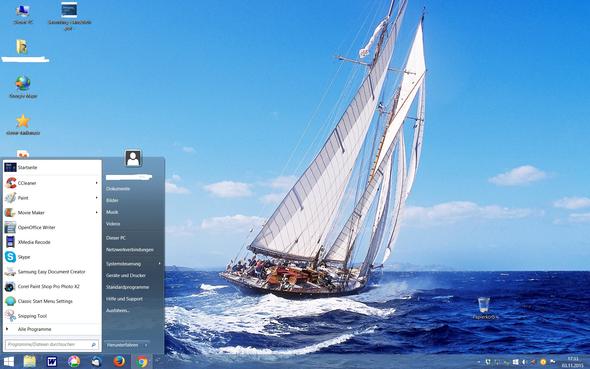Click the taskbar clock and date
Screen dimensions: 590x369
[x=573, y=362]
